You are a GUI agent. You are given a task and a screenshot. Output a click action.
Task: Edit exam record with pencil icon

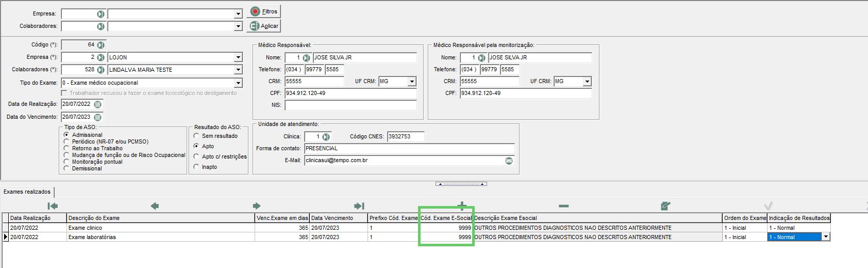pos(665,206)
